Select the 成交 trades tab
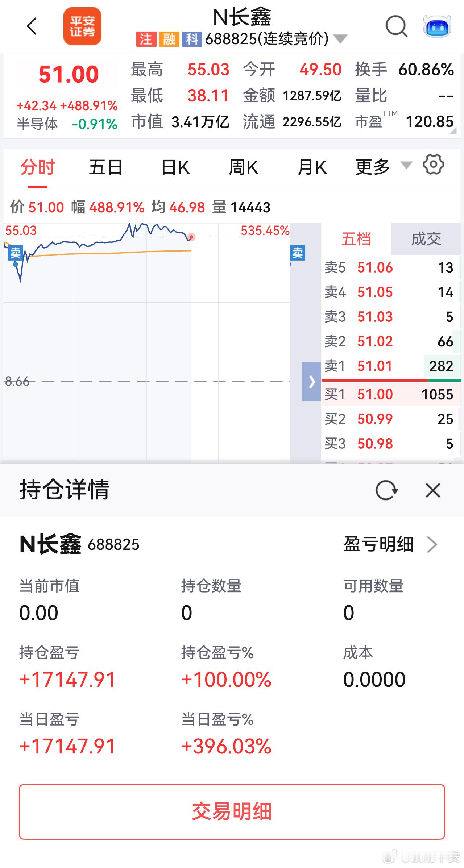Image resolution: width=464 pixels, height=868 pixels. (x=426, y=239)
